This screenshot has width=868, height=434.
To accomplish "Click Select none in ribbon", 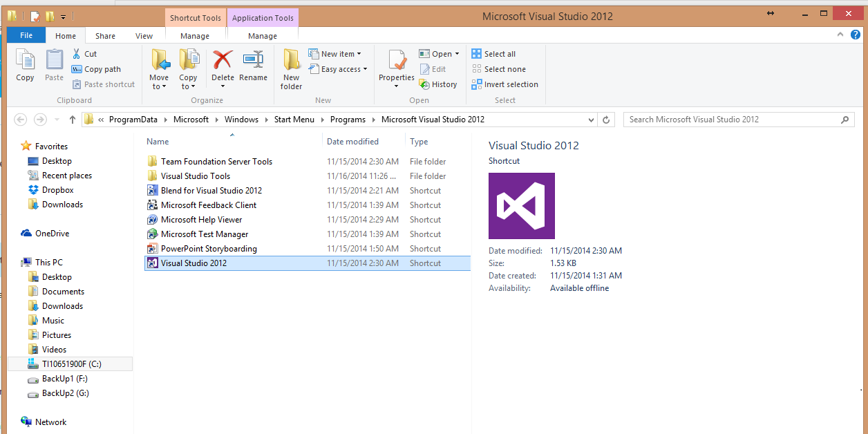I will 498,69.
